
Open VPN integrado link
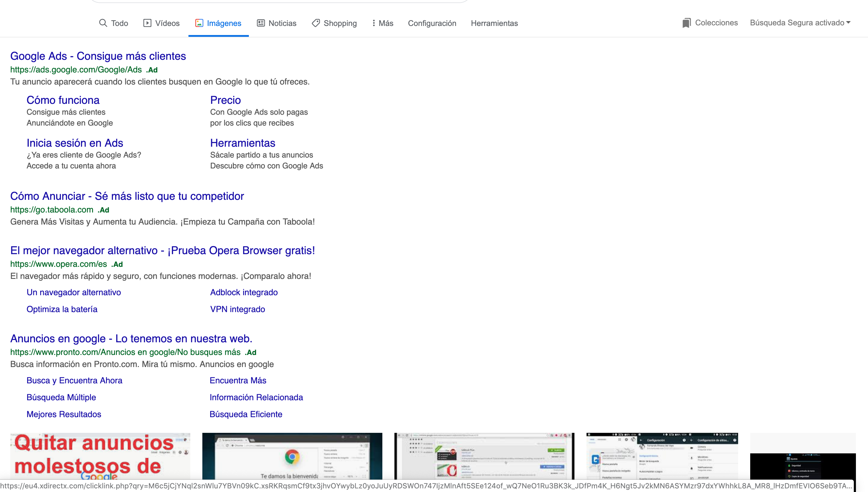pos(238,309)
